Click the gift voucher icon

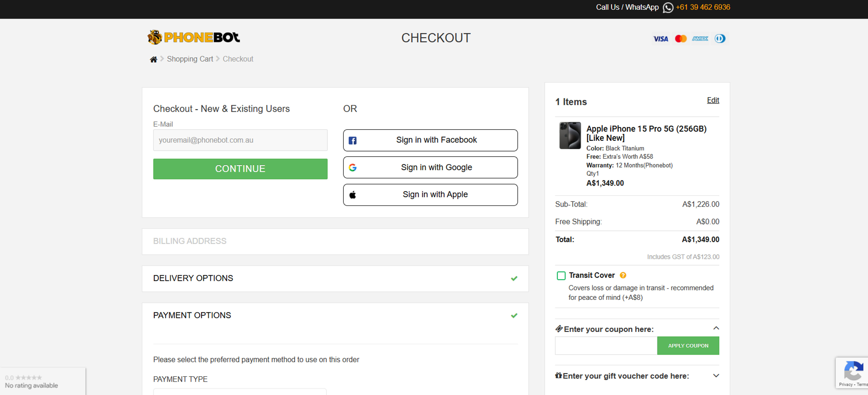click(558, 375)
